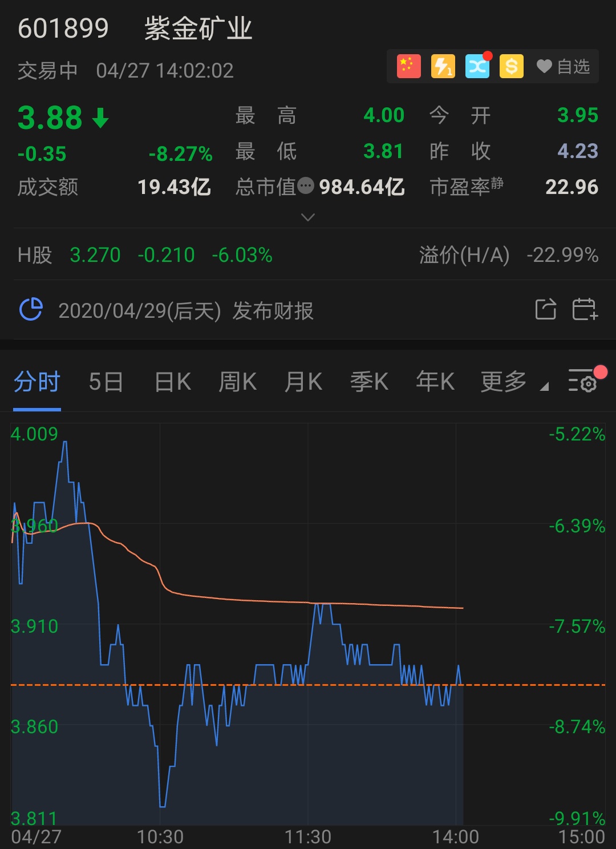Screen dimensions: 616x849
Task: Tap the yellow dollar sign icon
Action: (x=512, y=67)
